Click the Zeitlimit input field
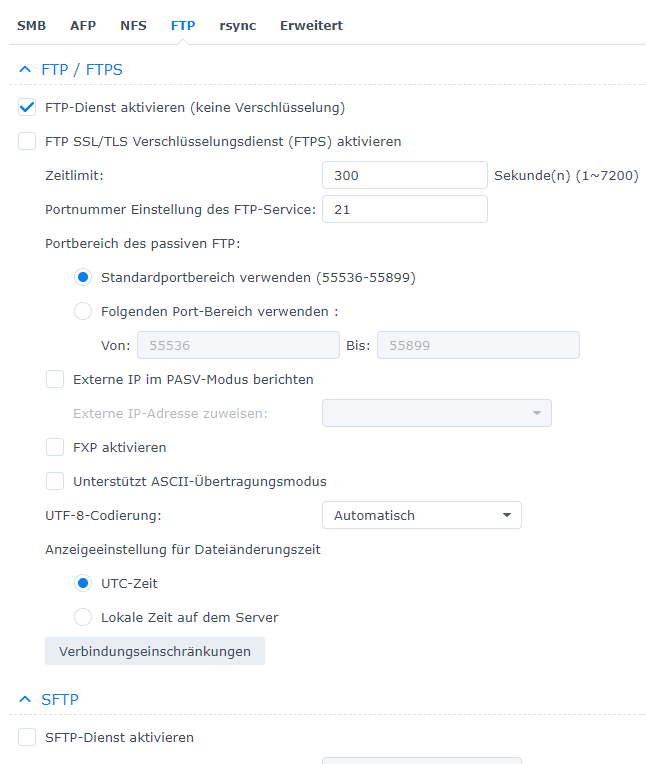The width and height of the screenshot is (646, 764). coord(405,175)
